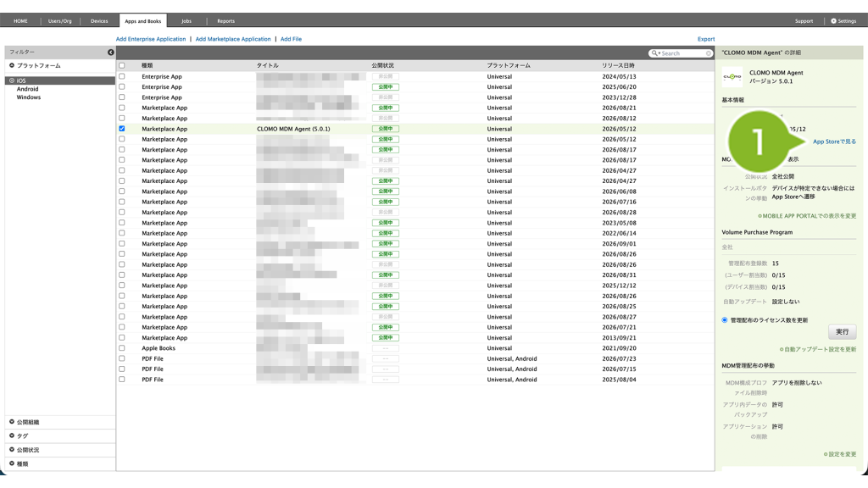Open Settings gear in top bar

pos(834,21)
